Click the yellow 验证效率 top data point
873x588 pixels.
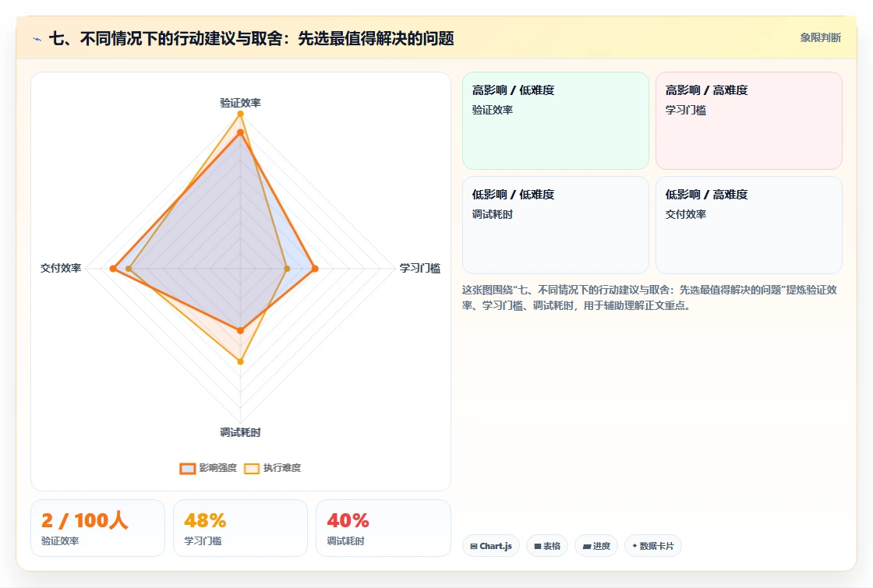point(241,114)
